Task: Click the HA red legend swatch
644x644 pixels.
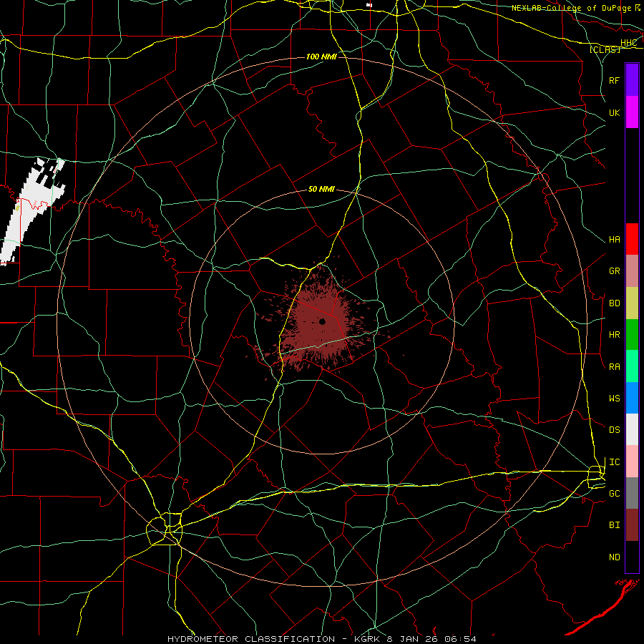Action: 632,239
